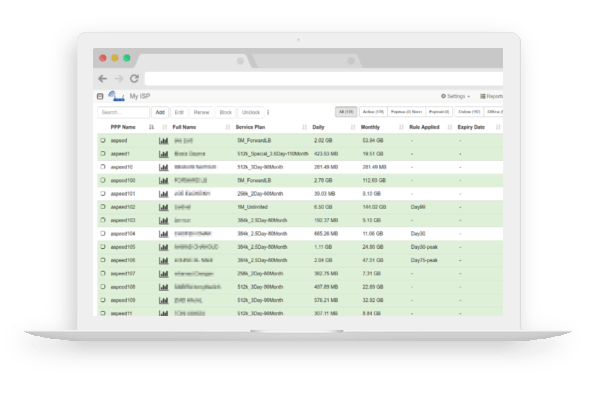Click the Renew button
Viewport: 596px width, 403px height.
click(201, 112)
